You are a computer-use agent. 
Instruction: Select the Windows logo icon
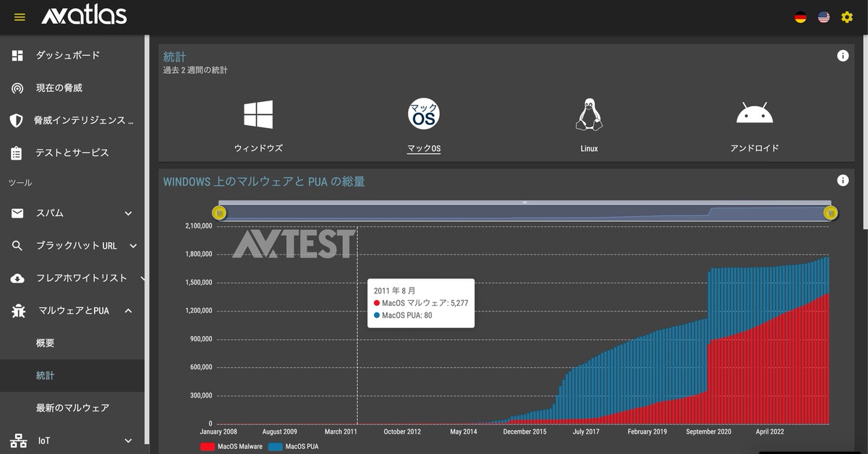[258, 115]
